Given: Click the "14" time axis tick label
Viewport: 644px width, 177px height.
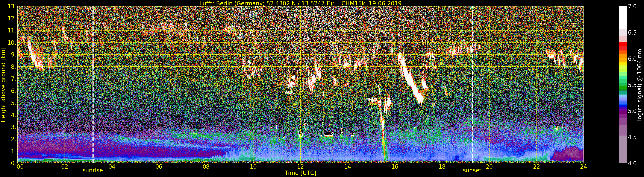Looking at the screenshot, I should [x=347, y=166].
